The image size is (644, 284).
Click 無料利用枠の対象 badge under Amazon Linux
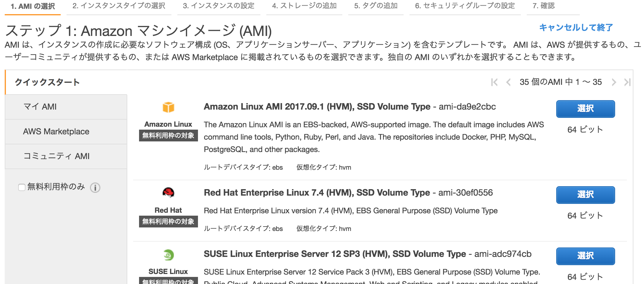pos(168,136)
